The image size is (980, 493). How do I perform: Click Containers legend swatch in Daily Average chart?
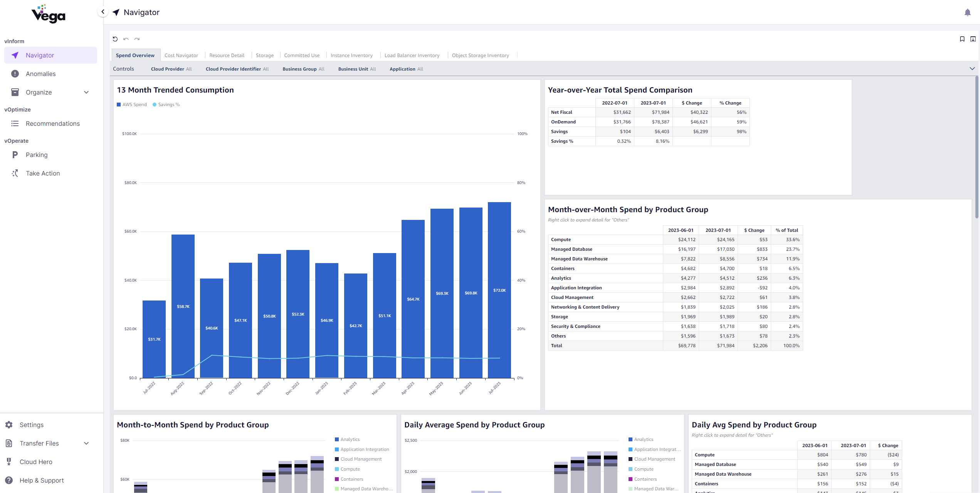coord(630,479)
